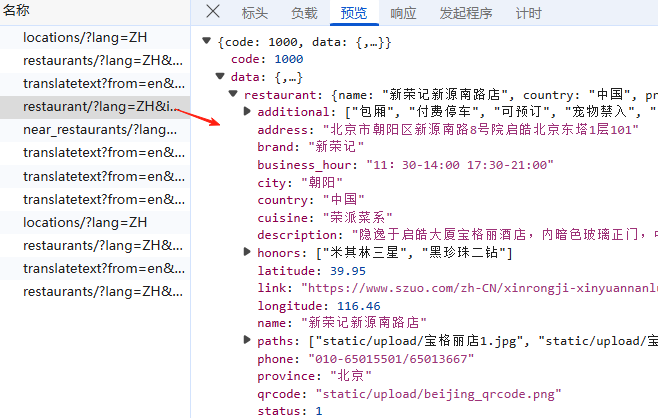Screen dimensions: 658x418
Task: Click the link value https://www.szuo.com
Action: point(479,288)
